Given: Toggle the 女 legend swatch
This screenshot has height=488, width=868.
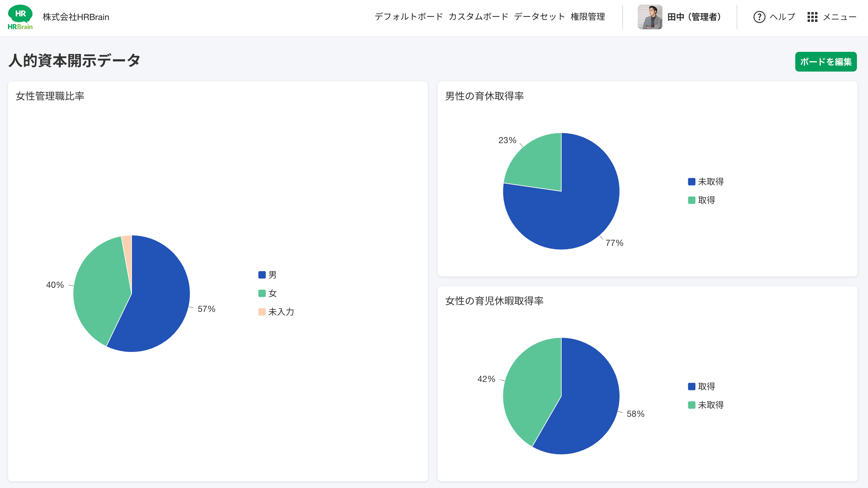Looking at the screenshot, I should [262, 293].
